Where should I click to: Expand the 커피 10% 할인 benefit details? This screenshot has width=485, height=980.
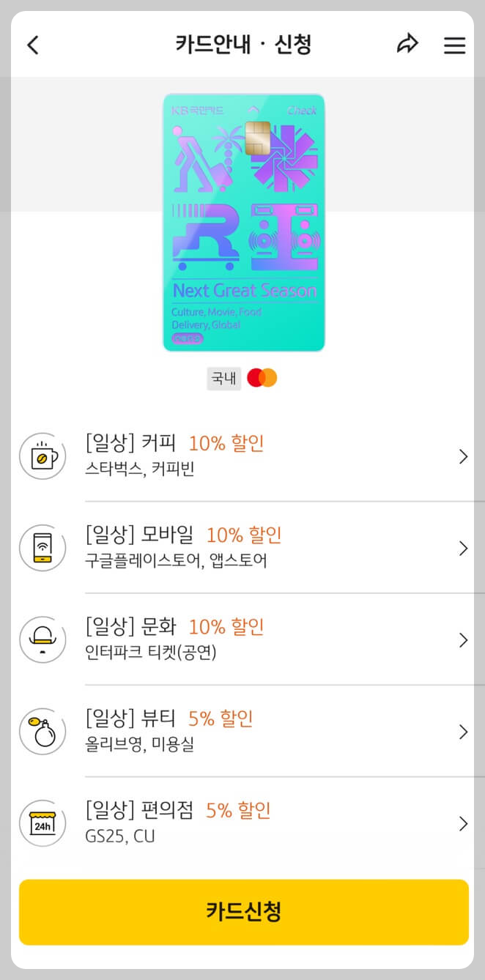(x=463, y=456)
